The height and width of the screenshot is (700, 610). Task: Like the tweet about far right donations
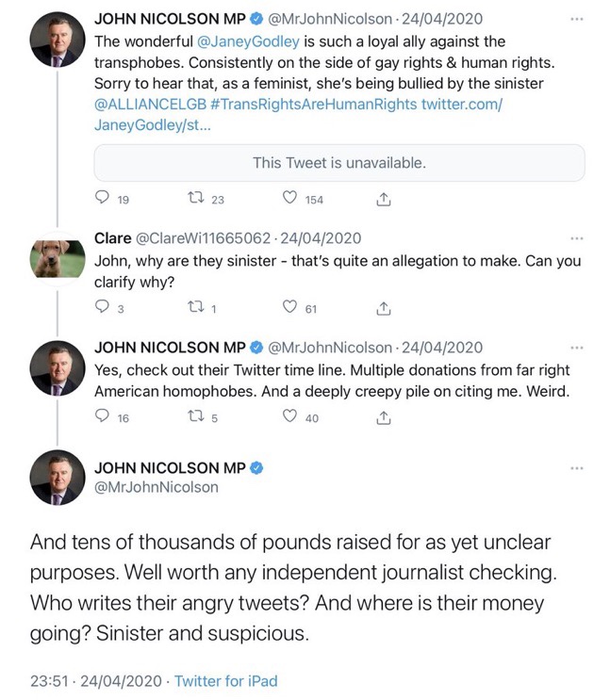click(291, 418)
